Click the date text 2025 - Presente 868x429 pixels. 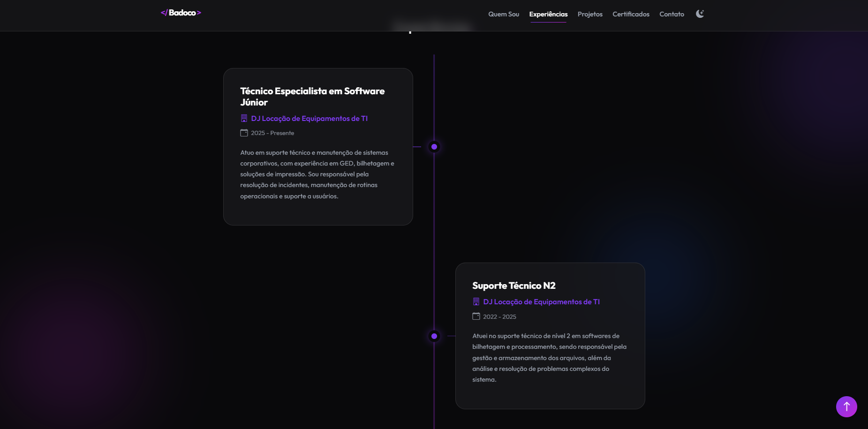point(272,133)
